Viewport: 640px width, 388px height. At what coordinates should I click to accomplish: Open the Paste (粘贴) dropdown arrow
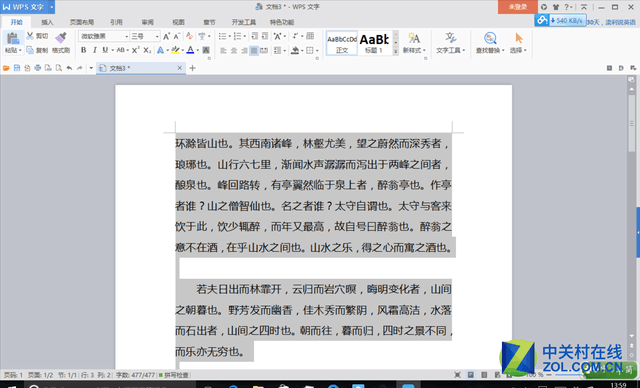tap(20, 50)
